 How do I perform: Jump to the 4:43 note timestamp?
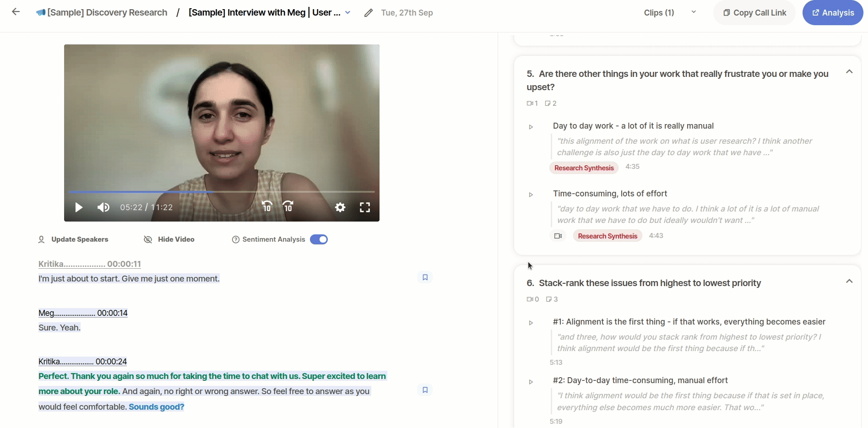tap(656, 236)
